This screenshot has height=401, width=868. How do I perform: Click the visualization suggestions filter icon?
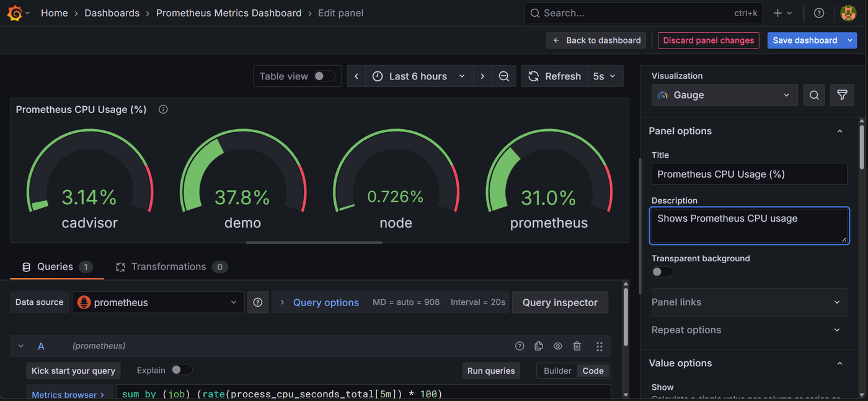(x=842, y=95)
